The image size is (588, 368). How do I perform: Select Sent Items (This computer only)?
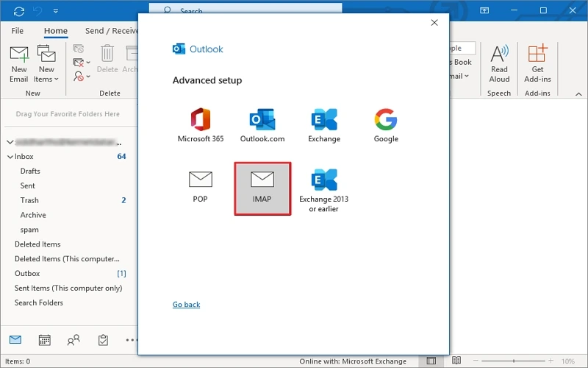click(x=68, y=288)
